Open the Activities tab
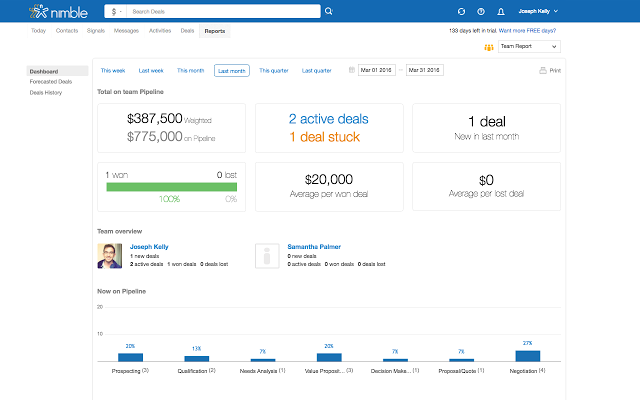 tap(159, 31)
